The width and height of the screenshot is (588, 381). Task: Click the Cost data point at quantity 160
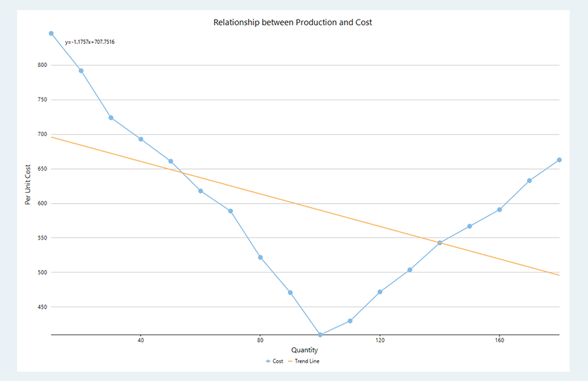tap(499, 210)
